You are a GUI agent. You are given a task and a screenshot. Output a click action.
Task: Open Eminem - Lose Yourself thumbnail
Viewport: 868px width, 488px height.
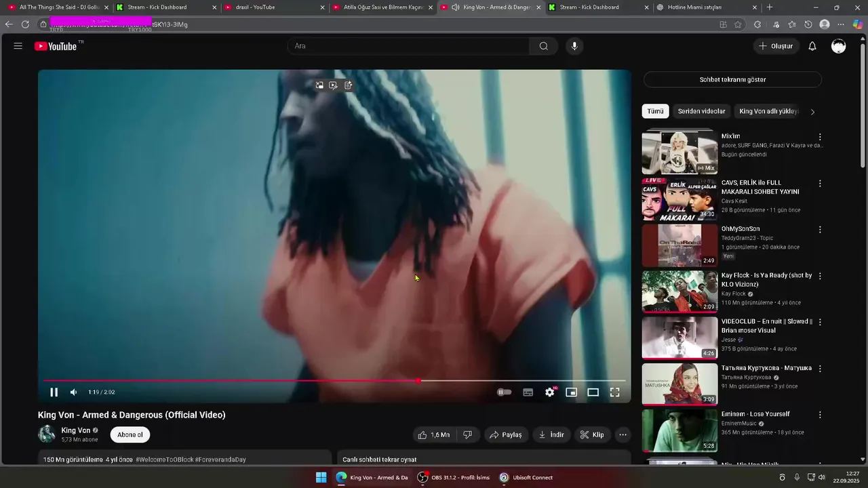pyautogui.click(x=679, y=430)
